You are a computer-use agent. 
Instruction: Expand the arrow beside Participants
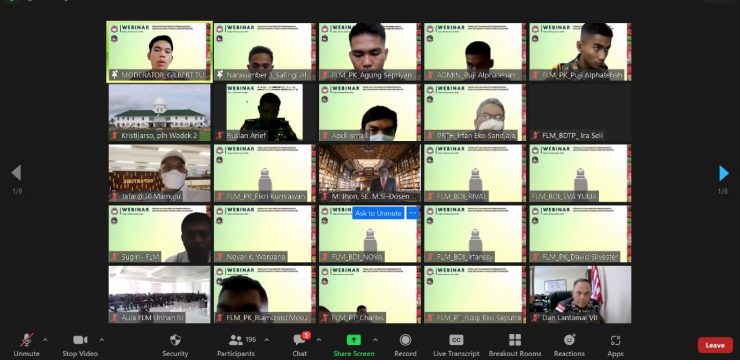pos(267,340)
